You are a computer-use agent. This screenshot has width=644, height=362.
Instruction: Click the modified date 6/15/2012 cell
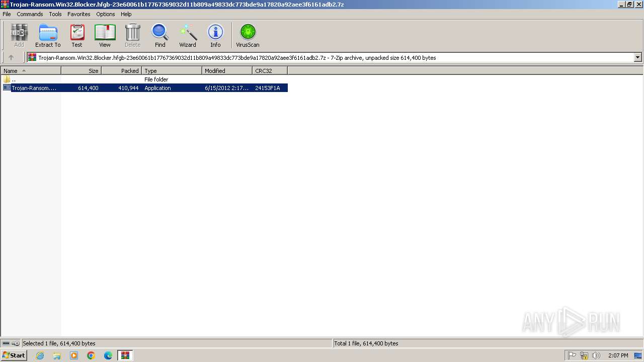(x=226, y=88)
